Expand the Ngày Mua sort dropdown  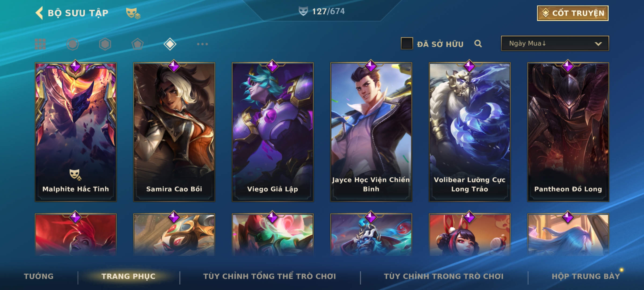click(555, 43)
